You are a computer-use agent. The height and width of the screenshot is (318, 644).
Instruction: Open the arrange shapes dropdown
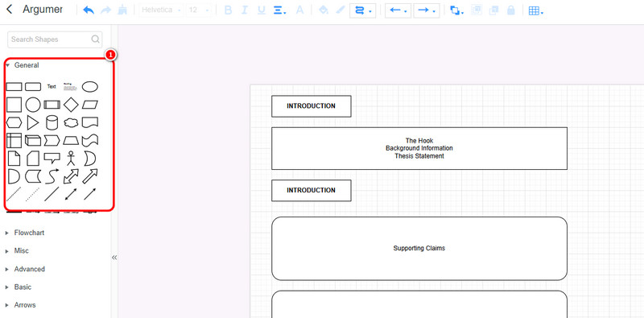456,10
